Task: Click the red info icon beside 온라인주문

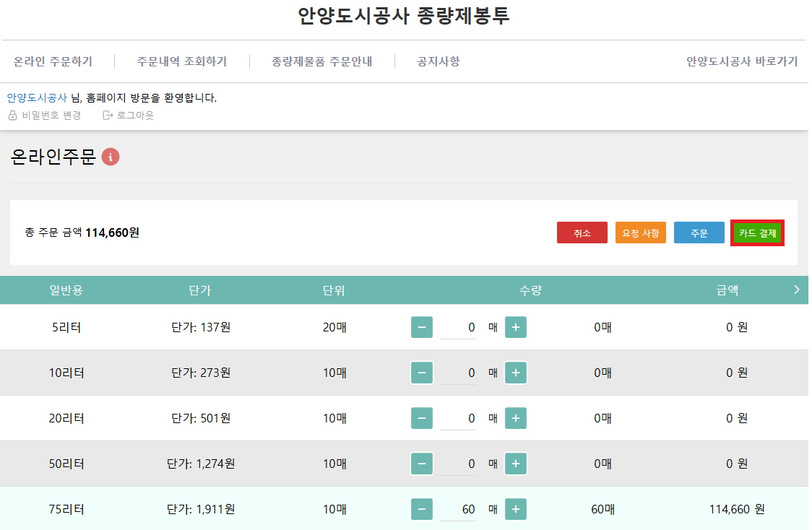Action: [x=110, y=157]
